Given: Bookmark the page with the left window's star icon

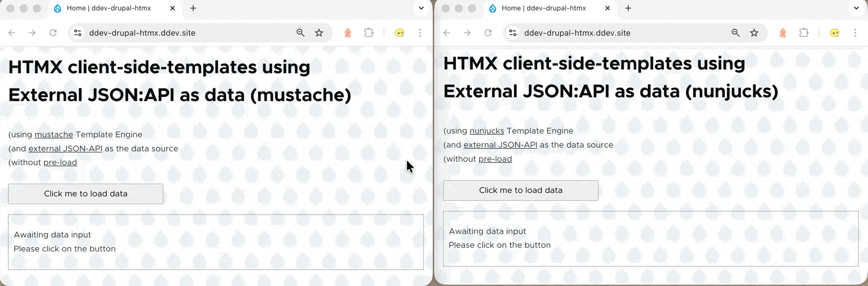Looking at the screenshot, I should (319, 33).
